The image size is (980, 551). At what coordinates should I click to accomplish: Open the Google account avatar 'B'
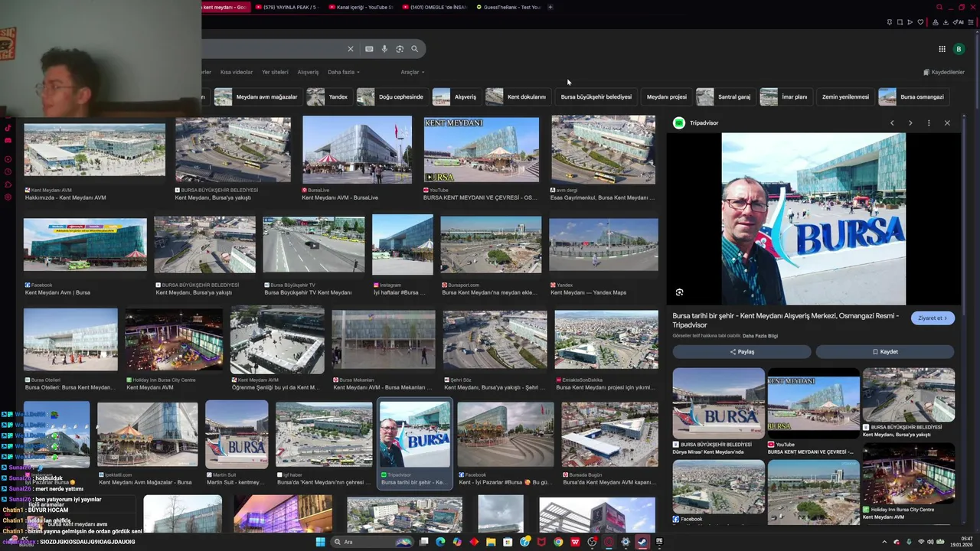pos(959,49)
